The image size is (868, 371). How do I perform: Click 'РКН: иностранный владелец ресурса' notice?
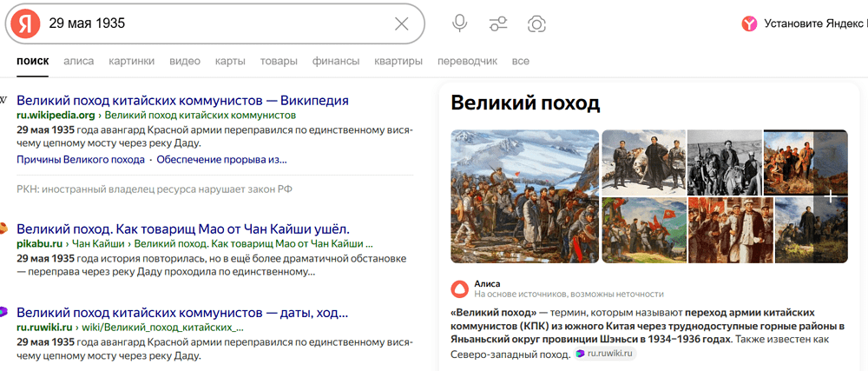(x=155, y=189)
